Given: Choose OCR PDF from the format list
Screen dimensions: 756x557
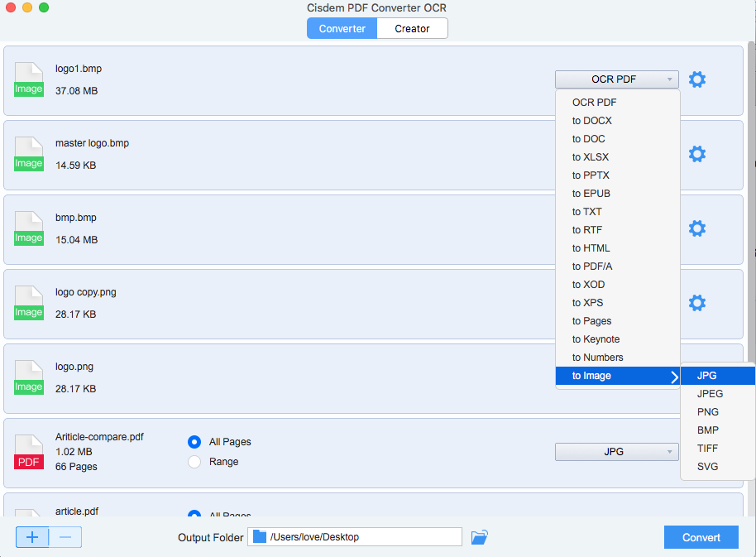Looking at the screenshot, I should tap(618, 103).
